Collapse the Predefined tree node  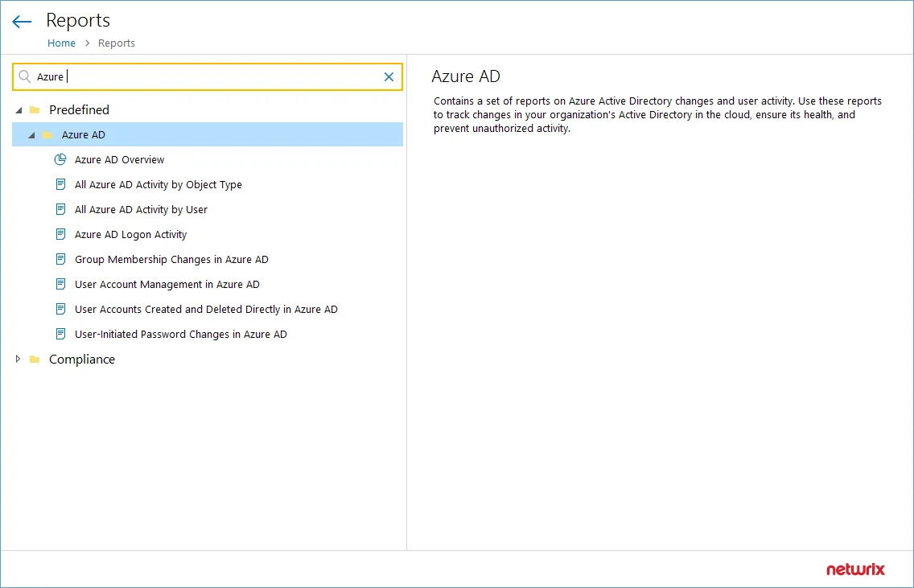[19, 110]
